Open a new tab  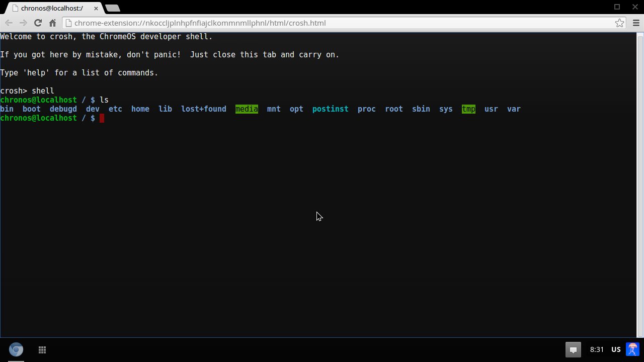[x=113, y=8]
